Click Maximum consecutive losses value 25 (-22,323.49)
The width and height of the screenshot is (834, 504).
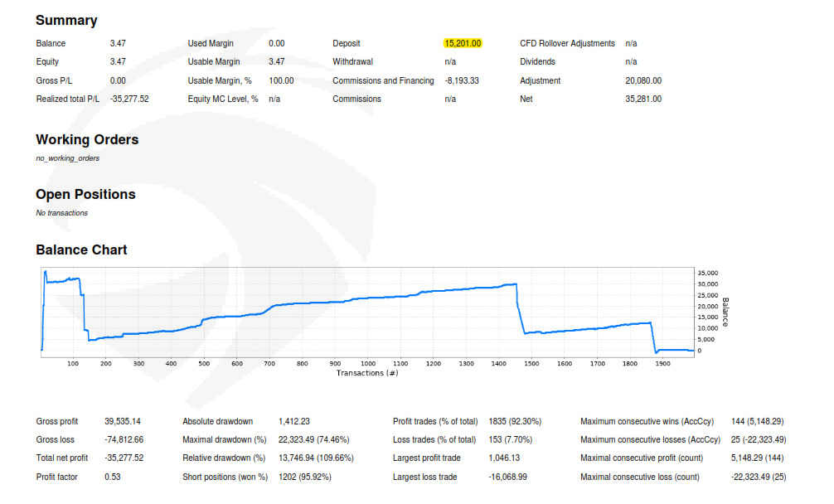(759, 440)
